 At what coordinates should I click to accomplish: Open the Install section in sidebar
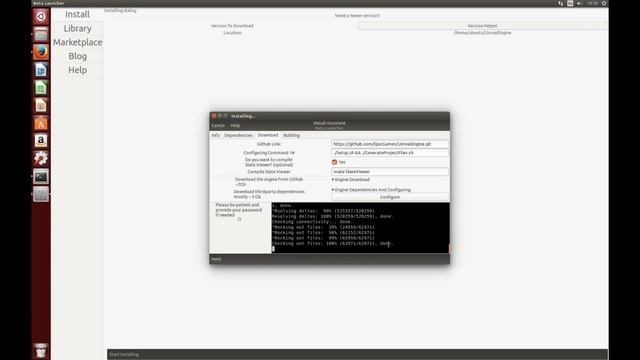point(78,14)
